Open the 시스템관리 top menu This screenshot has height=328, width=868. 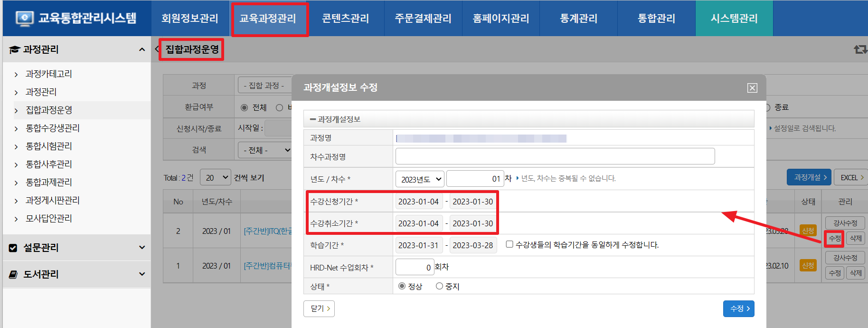click(x=734, y=19)
